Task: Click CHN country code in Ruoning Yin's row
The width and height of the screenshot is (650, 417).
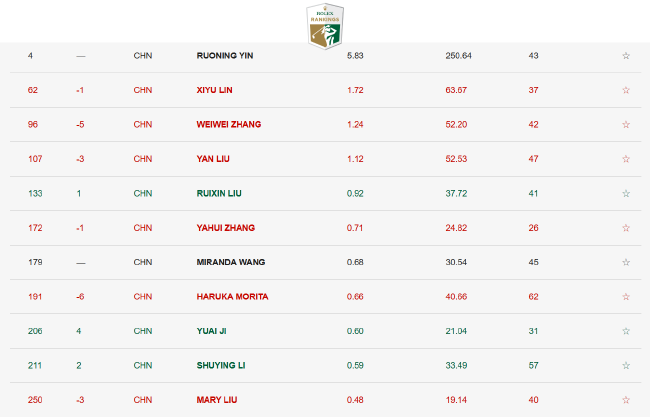Action: coord(143,56)
